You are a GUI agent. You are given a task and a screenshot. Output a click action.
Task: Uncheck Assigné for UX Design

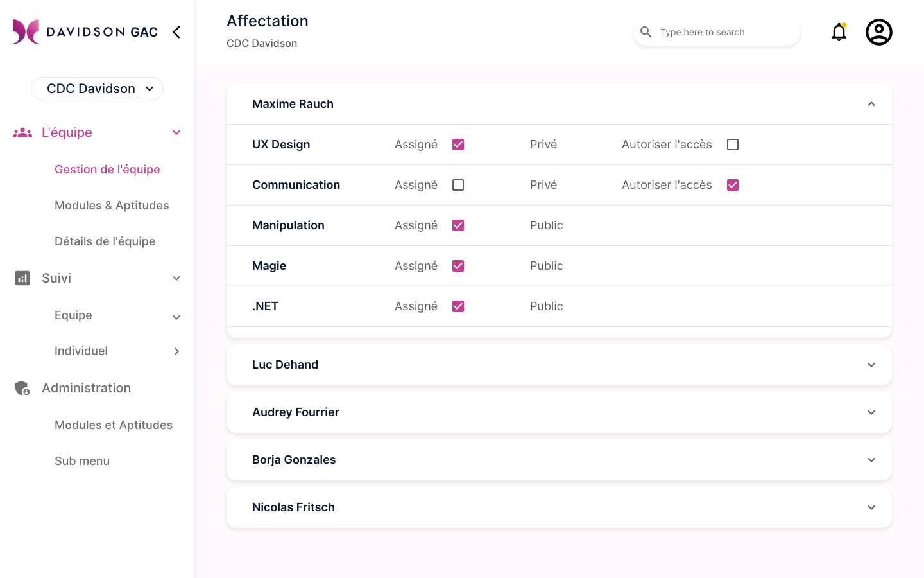point(458,144)
